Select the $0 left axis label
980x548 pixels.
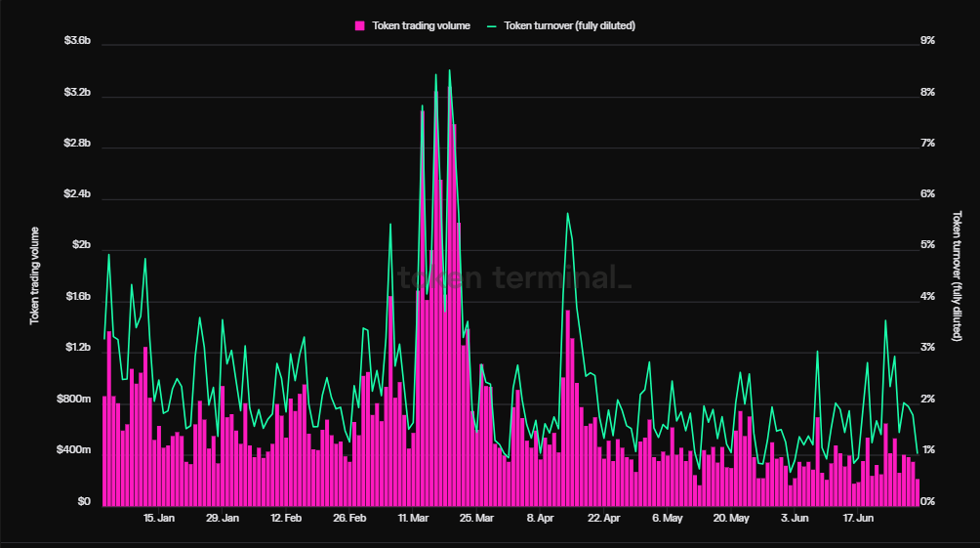pyautogui.click(x=84, y=502)
